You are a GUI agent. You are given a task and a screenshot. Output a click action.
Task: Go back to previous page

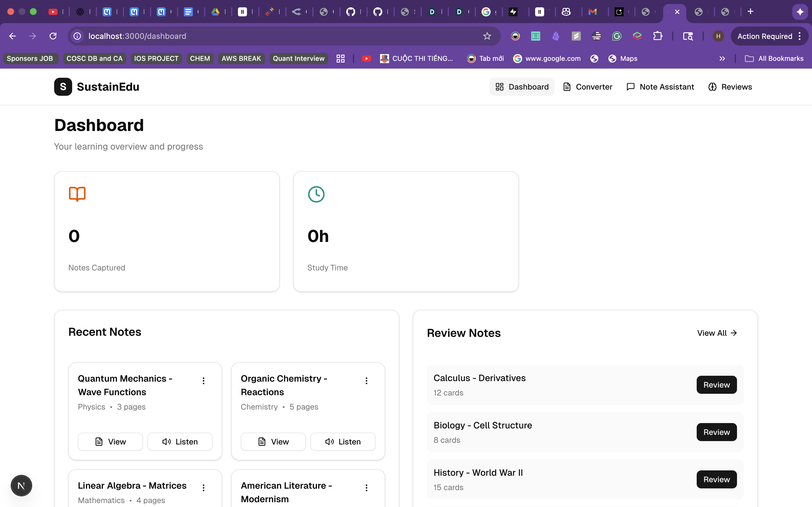tap(12, 36)
